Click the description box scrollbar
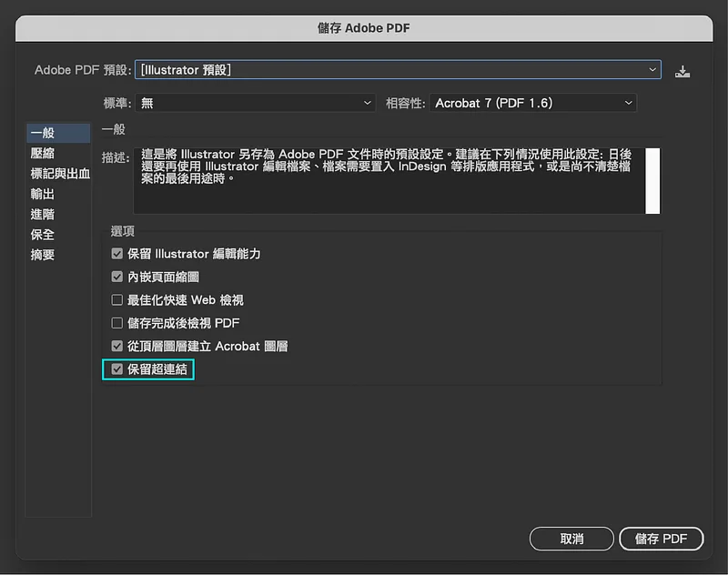The height and width of the screenshot is (575, 728). click(x=652, y=180)
